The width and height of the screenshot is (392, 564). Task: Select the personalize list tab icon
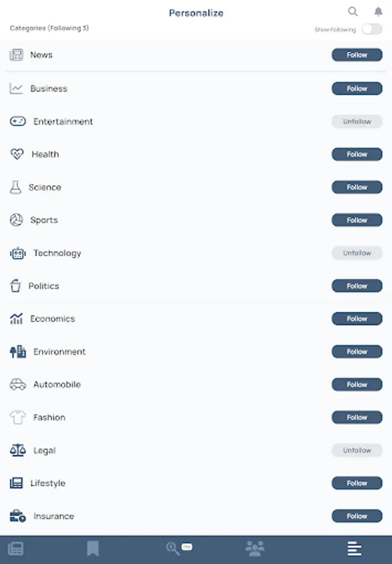pyautogui.click(x=354, y=550)
